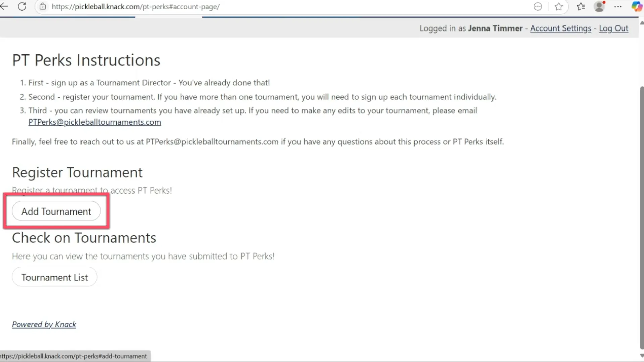644x362 pixels.
Task: Email PTPerks@pickleballtournaments.com link
Action: coord(95,122)
